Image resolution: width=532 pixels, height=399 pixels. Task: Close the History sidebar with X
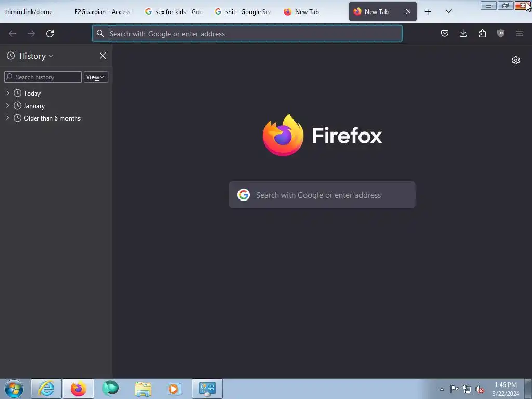click(x=103, y=56)
